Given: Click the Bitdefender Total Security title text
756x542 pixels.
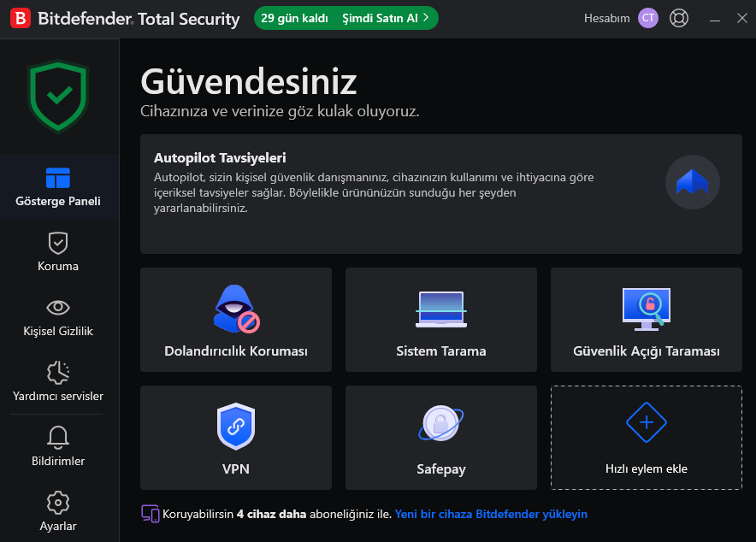Looking at the screenshot, I should [x=139, y=19].
